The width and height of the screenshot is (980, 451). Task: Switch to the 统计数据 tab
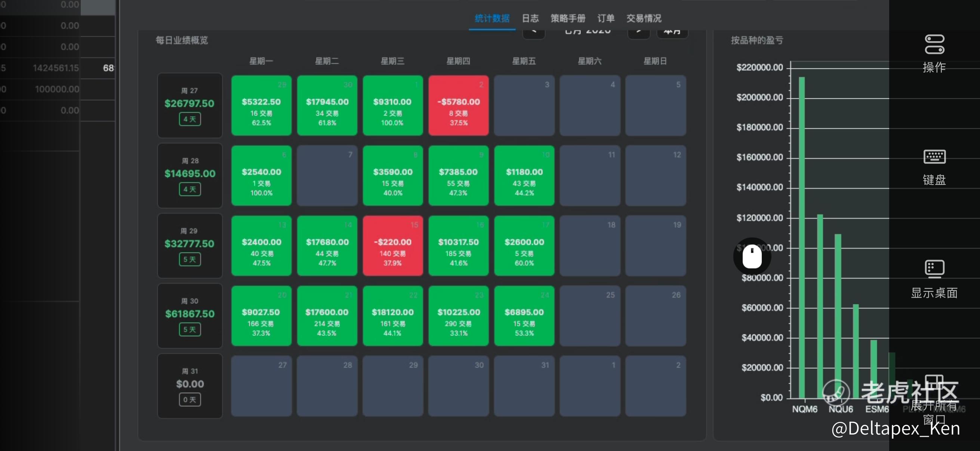point(492,18)
